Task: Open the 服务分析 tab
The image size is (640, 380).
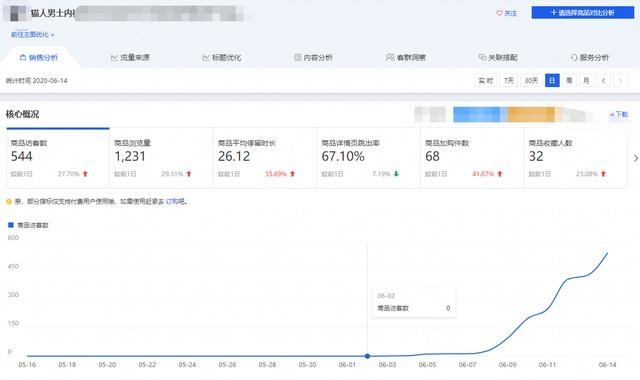Action: 590,58
